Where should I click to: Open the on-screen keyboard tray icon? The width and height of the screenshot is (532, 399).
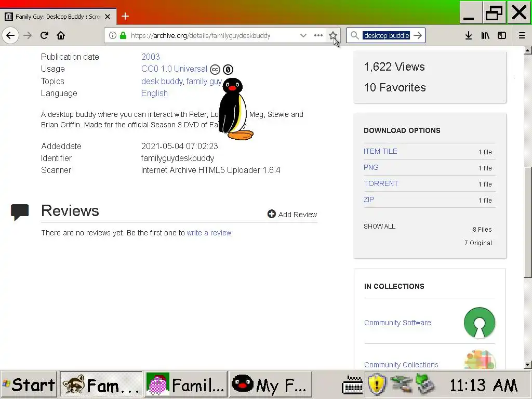[352, 385]
